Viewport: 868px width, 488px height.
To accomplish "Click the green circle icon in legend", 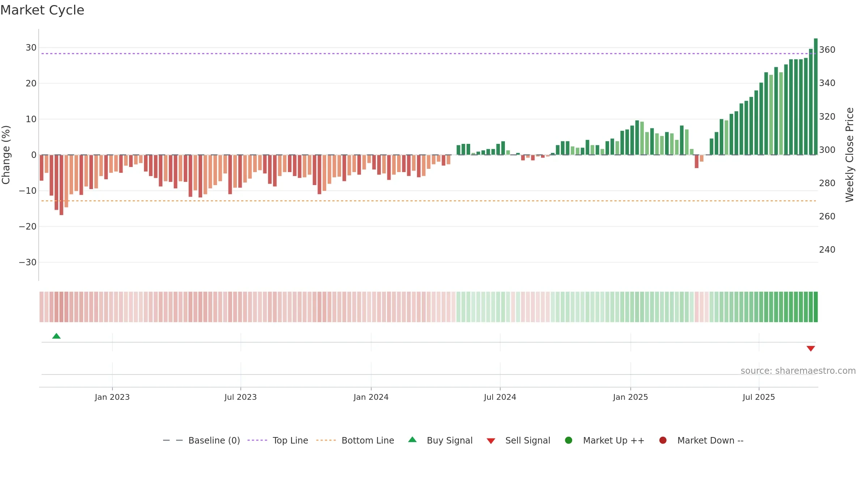I will (569, 440).
